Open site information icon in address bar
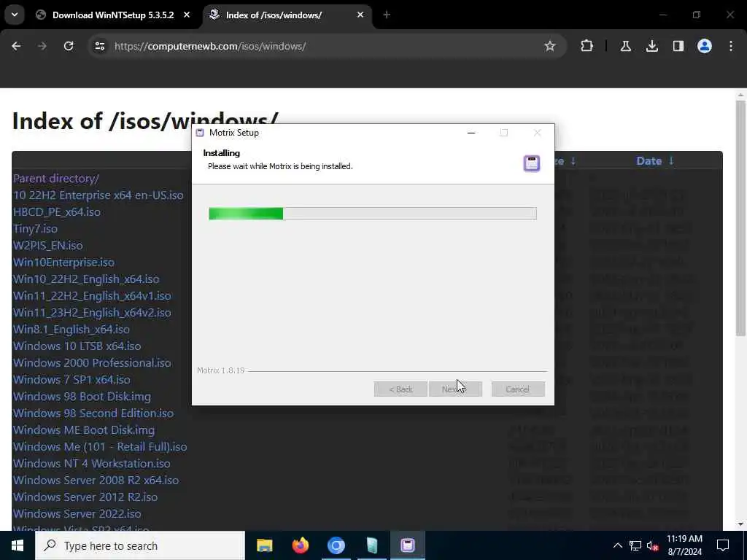The image size is (747, 560). (99, 46)
